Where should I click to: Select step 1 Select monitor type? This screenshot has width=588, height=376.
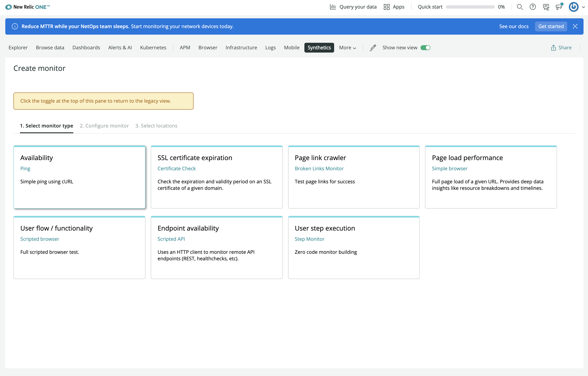[x=47, y=126]
